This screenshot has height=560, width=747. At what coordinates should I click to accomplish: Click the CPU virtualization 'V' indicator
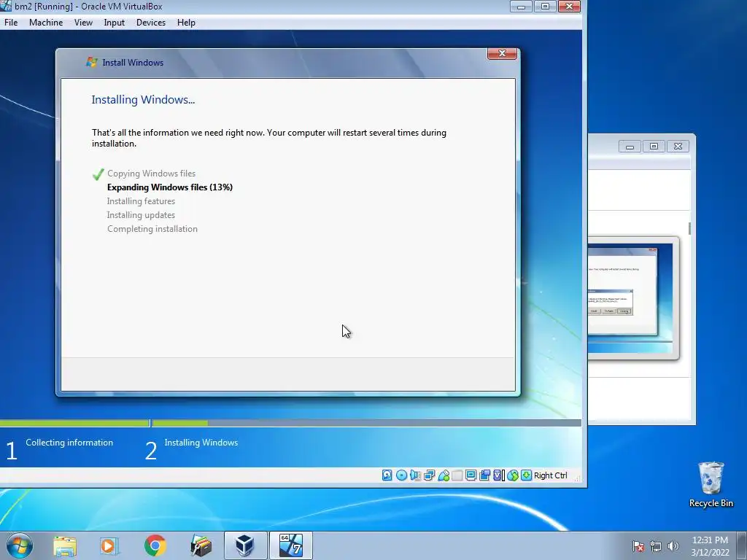click(498, 475)
